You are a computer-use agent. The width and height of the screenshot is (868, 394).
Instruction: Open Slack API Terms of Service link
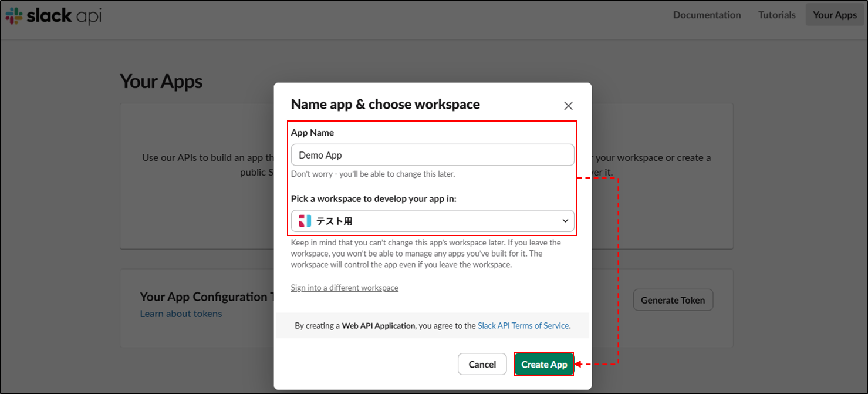click(523, 325)
